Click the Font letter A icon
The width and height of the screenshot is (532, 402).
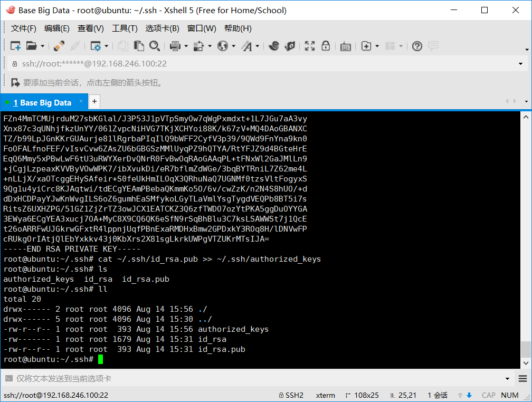click(246, 46)
